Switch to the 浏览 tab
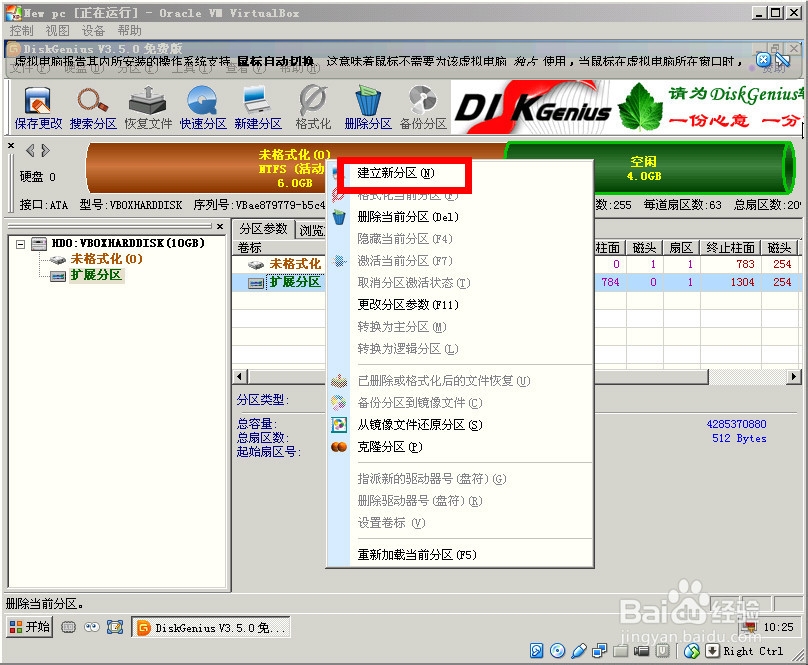 point(311,230)
